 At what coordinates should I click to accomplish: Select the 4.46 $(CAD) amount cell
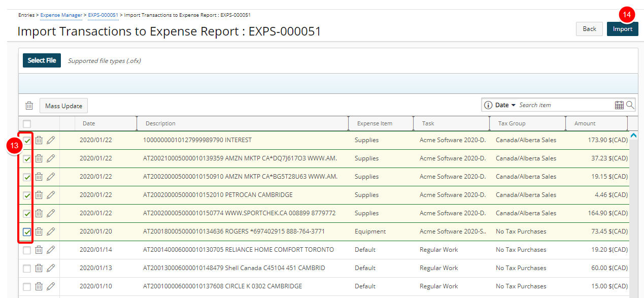[x=612, y=195]
